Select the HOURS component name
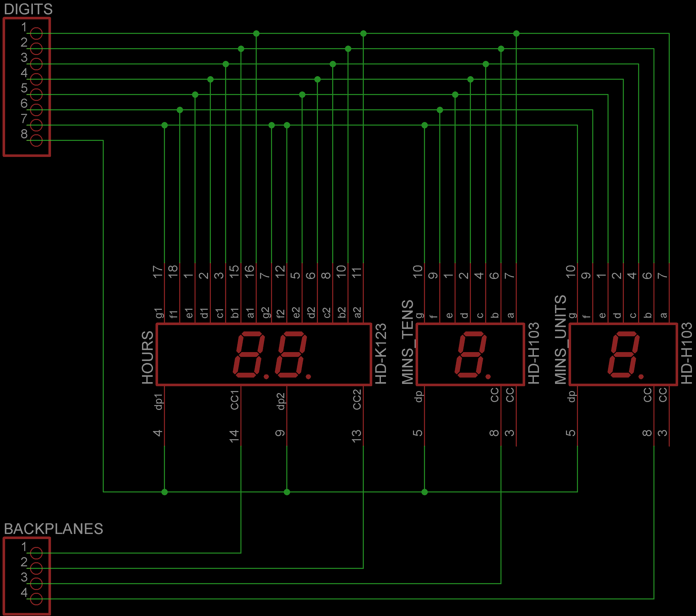Image resolution: width=696 pixels, height=616 pixels. [147, 357]
